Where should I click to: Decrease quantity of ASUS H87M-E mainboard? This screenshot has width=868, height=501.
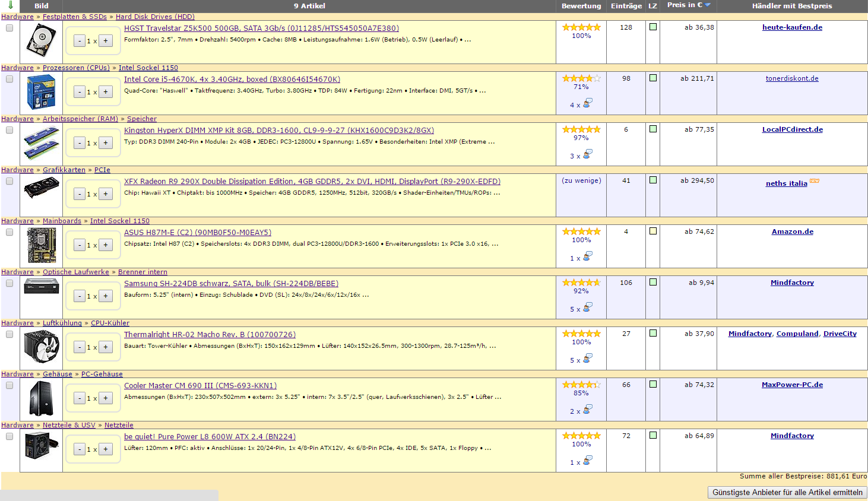[80, 245]
